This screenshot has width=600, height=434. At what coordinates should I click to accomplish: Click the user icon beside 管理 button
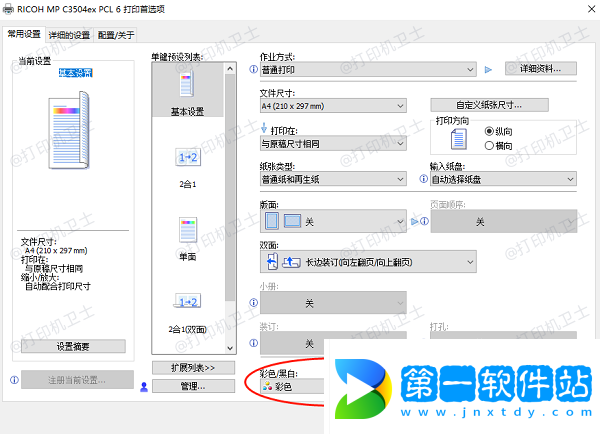[x=144, y=387]
